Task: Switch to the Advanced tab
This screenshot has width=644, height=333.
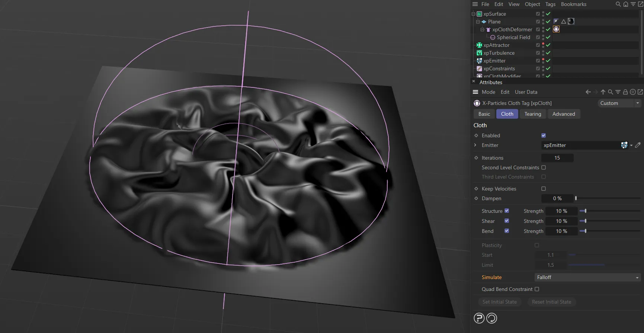Action: 564,114
